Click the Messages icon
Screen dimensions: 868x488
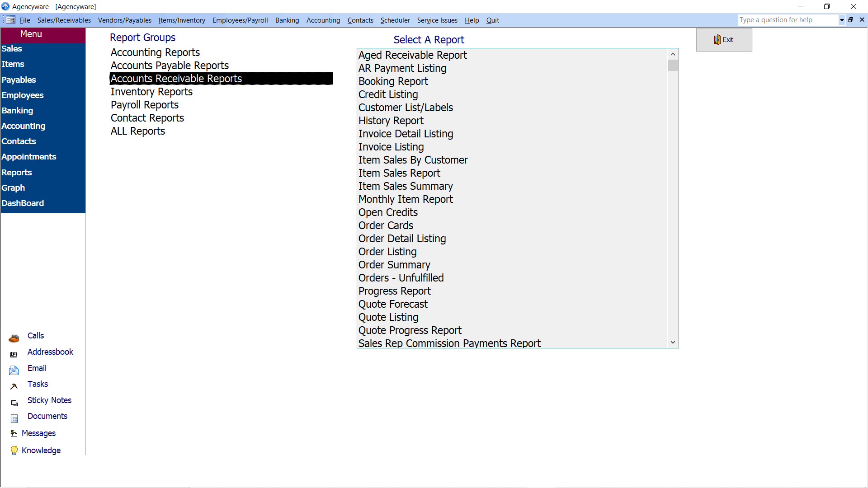pos(14,433)
